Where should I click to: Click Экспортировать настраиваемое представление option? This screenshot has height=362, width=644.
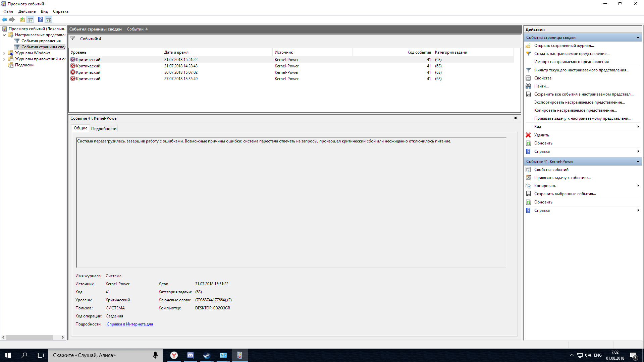point(579,102)
